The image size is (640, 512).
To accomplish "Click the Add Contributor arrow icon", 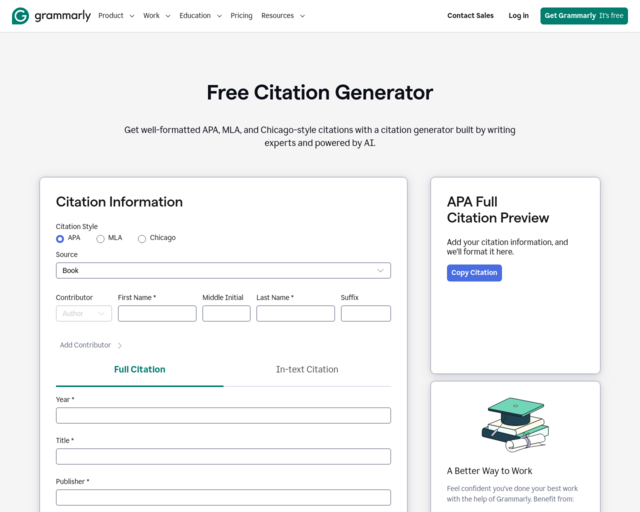I will [x=120, y=346].
